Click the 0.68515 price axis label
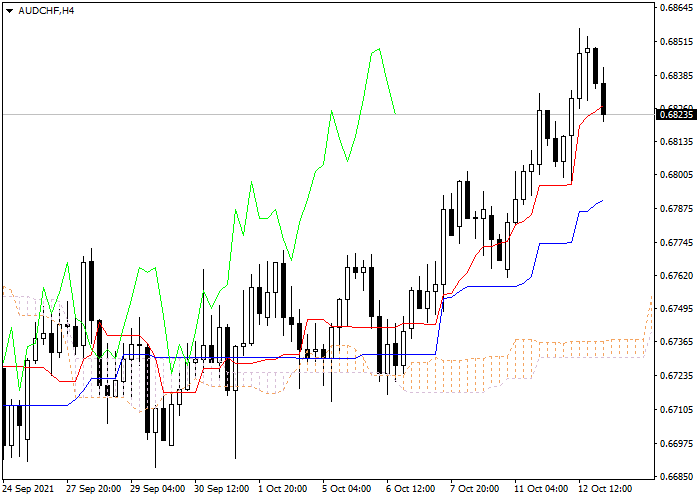 (677, 42)
